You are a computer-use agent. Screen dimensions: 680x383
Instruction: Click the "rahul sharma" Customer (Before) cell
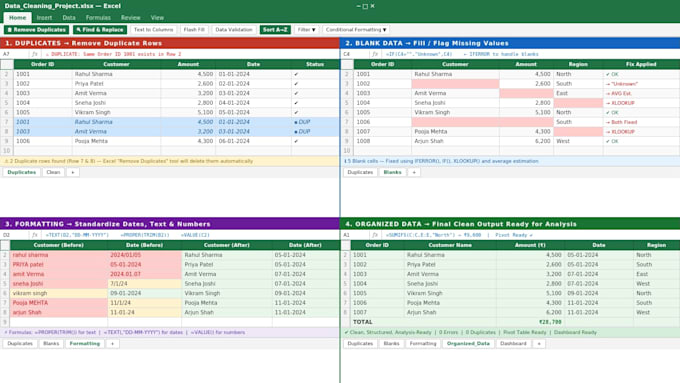click(x=59, y=255)
